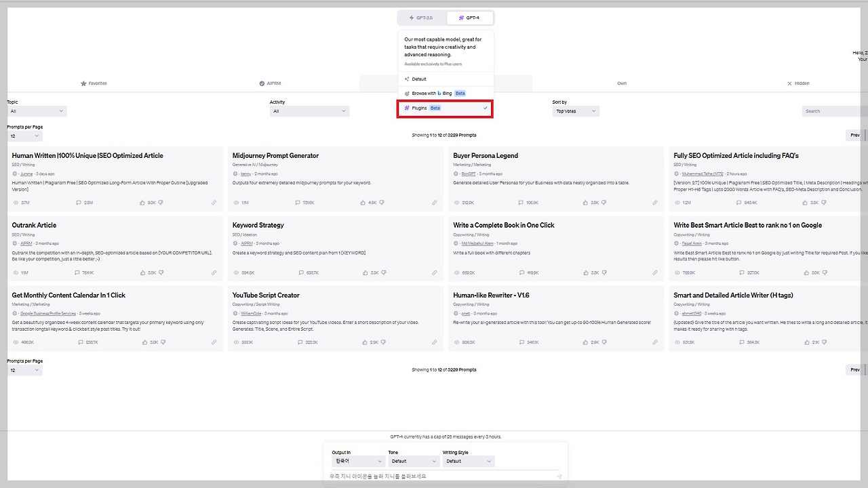Open the Tone dropdown

413,462
